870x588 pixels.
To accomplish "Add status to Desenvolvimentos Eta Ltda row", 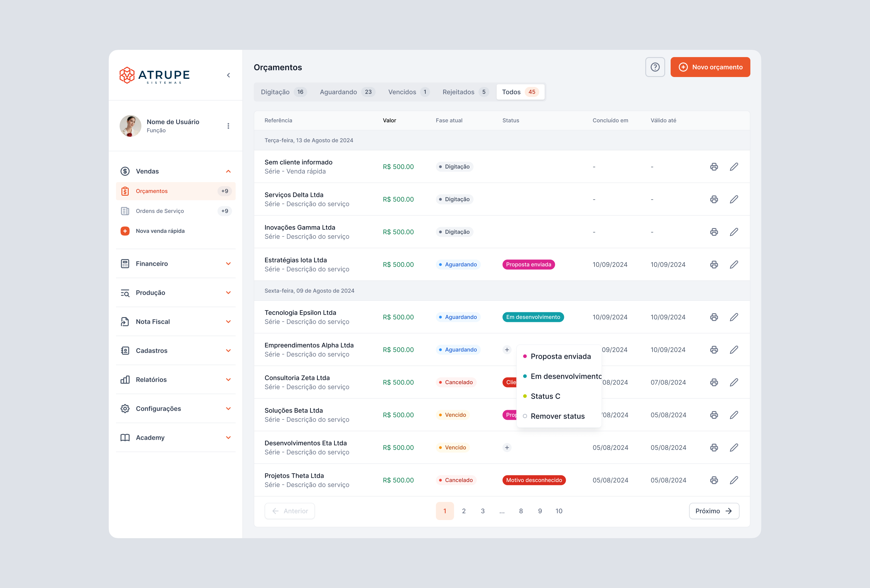I will click(x=507, y=448).
